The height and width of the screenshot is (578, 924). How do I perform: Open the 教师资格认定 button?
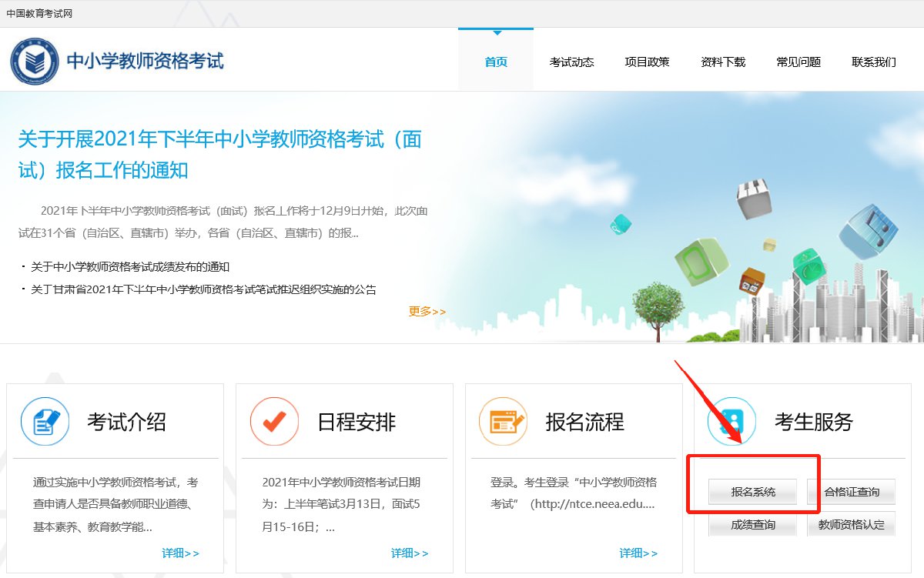click(851, 525)
